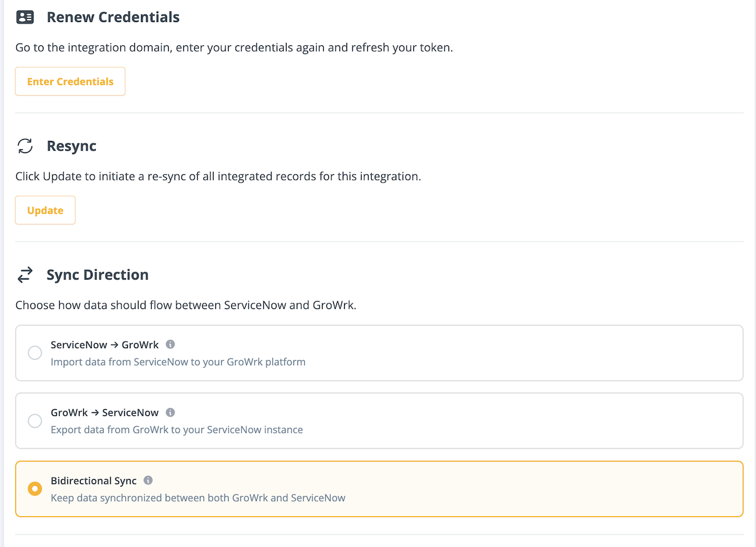
Task: Click the Renew Credentials section heading
Action: (113, 17)
